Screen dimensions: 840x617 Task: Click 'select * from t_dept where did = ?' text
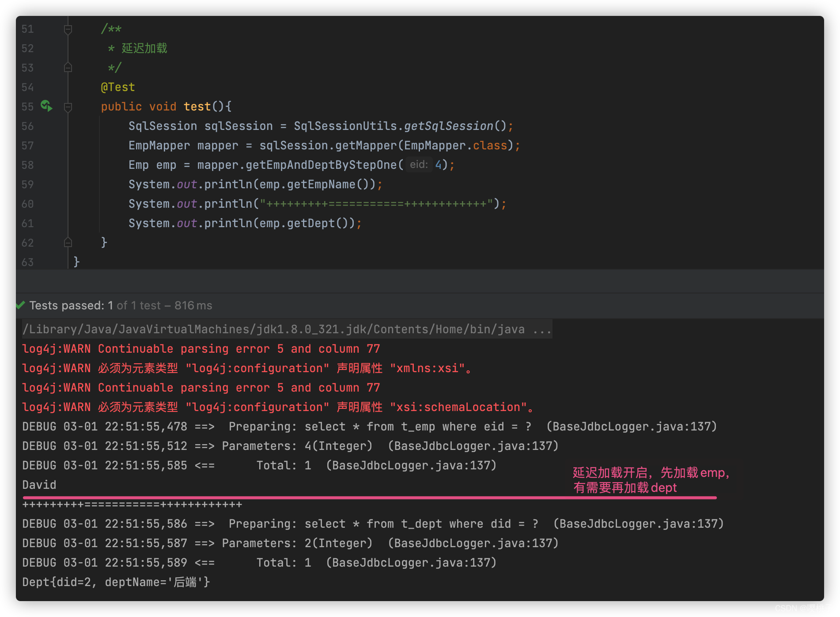[421, 524]
